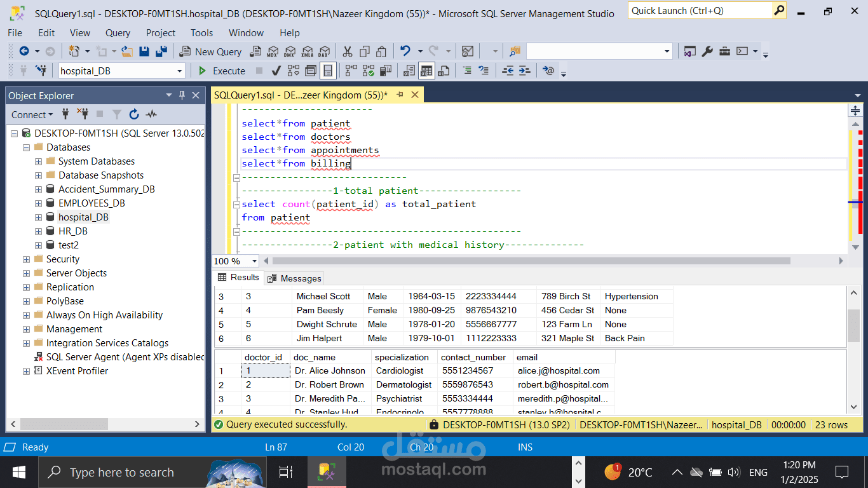Close the SQLQuery1.sql document tab
The width and height of the screenshot is (868, 488).
[415, 95]
